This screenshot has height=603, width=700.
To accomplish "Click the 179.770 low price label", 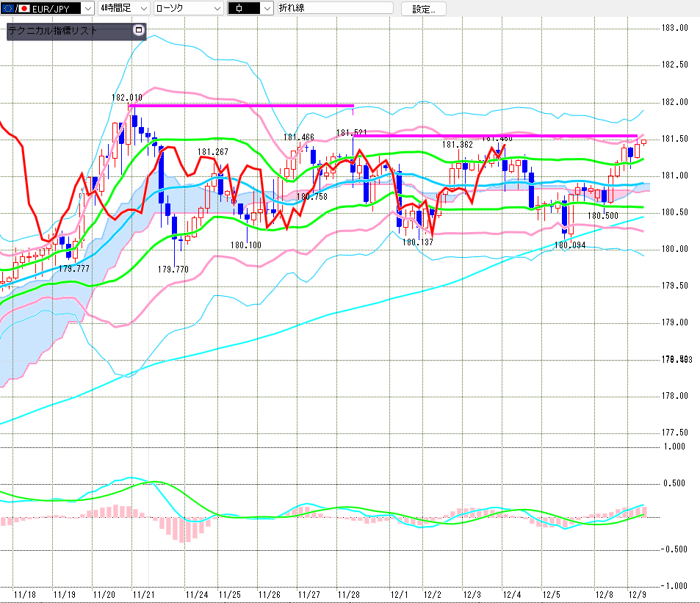I will click(x=173, y=270).
